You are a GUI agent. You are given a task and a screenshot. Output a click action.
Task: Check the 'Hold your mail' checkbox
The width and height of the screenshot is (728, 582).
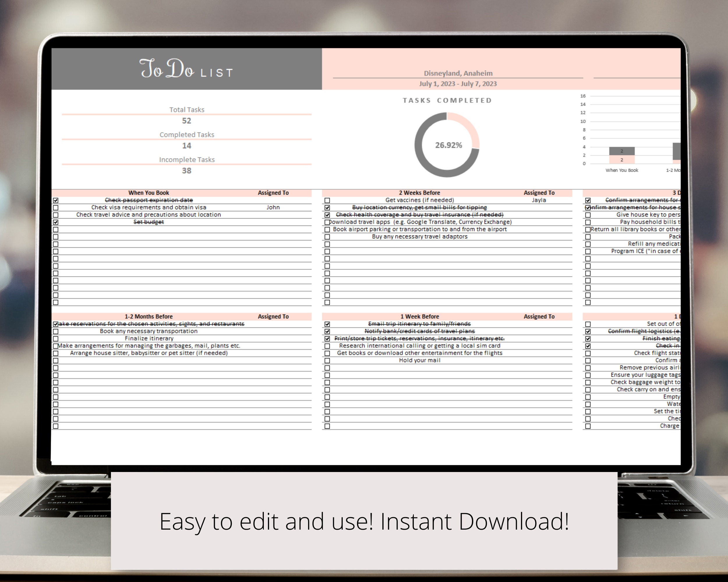[327, 360]
